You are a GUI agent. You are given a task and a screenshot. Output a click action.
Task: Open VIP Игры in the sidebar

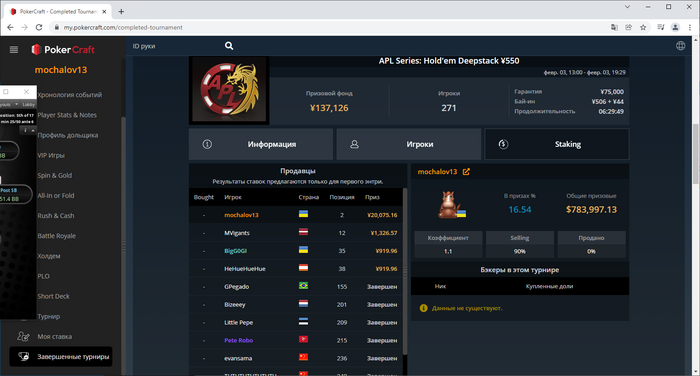(51, 155)
